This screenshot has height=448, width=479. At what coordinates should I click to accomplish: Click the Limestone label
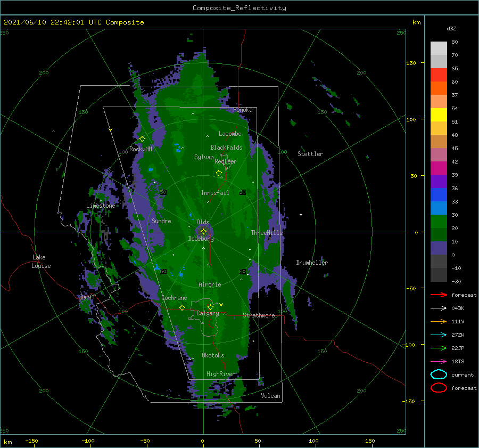tap(101, 206)
